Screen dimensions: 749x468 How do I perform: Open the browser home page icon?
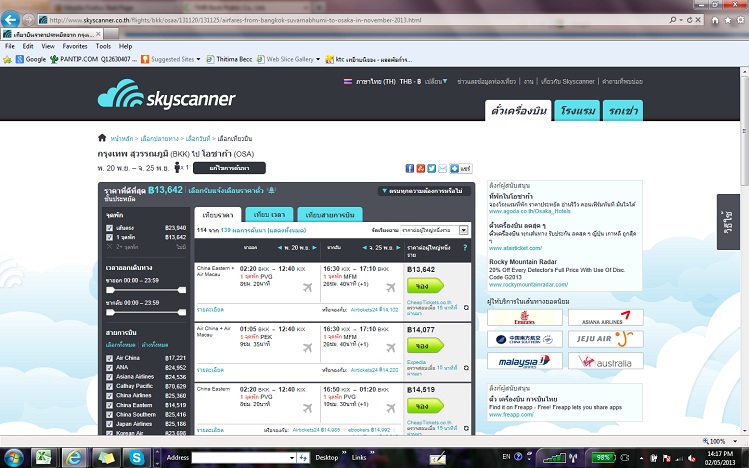[x=715, y=20]
